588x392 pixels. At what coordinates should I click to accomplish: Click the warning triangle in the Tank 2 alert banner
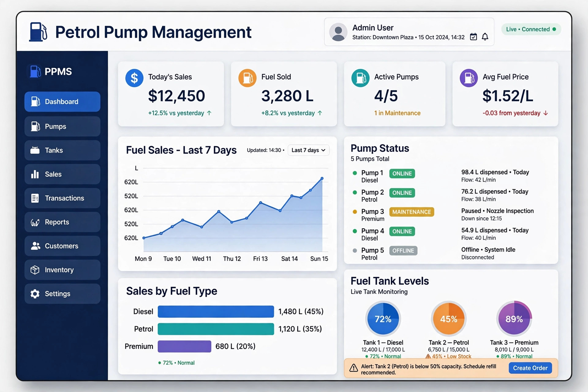coord(354,368)
